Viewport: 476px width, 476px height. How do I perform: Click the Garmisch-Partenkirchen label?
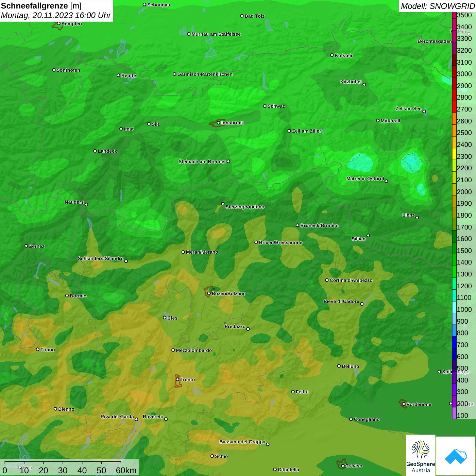[x=205, y=74]
